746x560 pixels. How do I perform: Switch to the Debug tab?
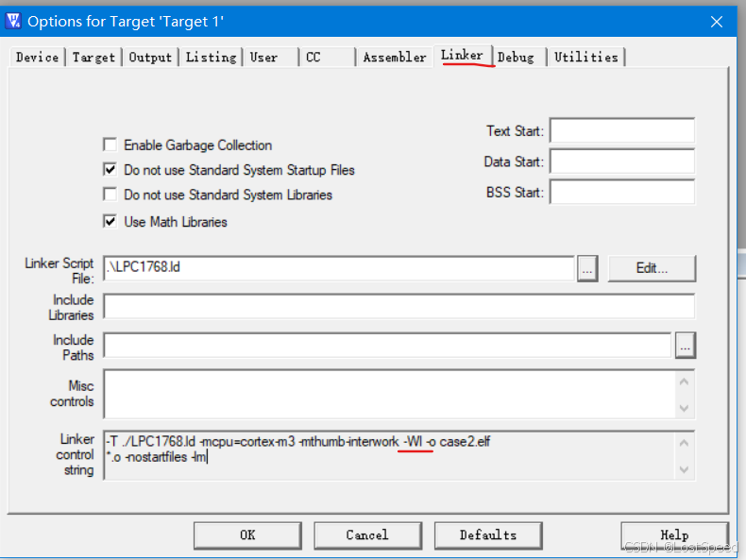click(519, 57)
